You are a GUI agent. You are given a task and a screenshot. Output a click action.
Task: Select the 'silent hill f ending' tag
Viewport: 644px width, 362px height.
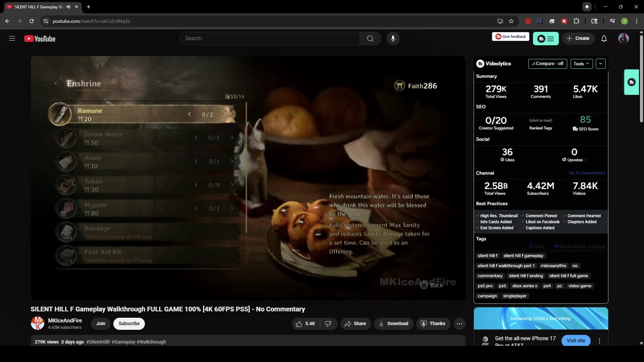(x=526, y=276)
